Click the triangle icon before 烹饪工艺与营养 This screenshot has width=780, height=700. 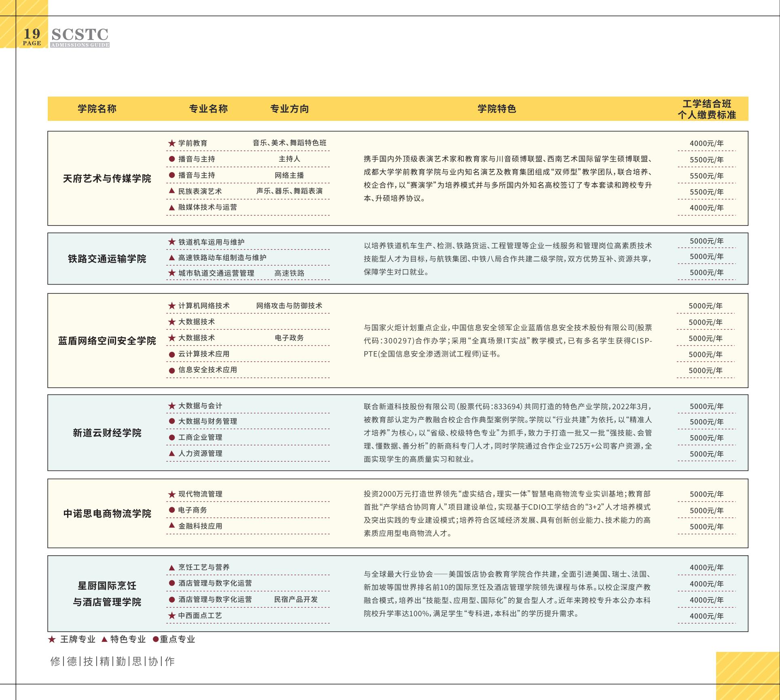(172, 567)
